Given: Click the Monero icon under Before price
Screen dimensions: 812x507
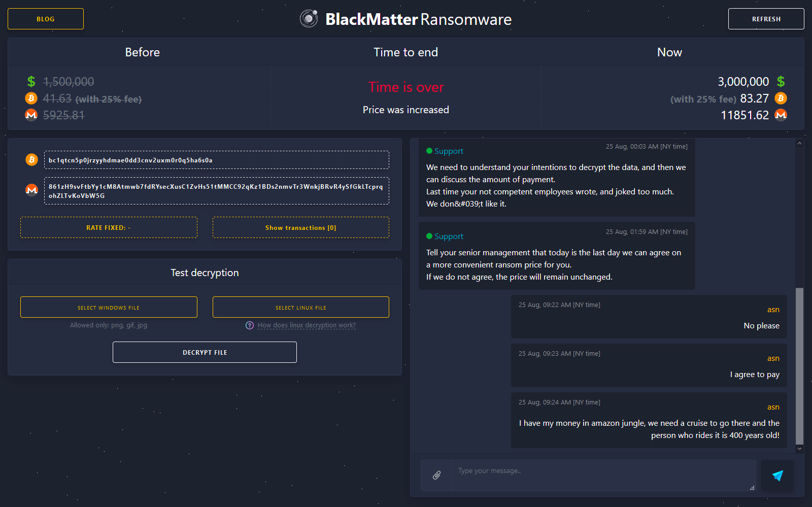Looking at the screenshot, I should [x=31, y=115].
